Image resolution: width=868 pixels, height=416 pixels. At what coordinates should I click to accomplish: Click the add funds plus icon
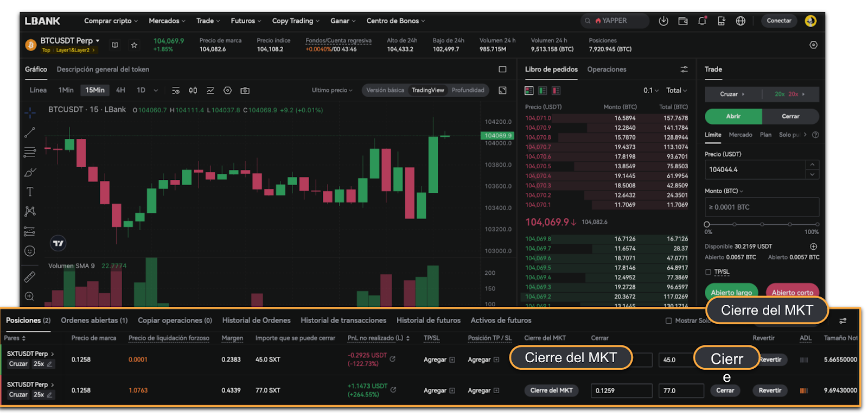(x=813, y=247)
